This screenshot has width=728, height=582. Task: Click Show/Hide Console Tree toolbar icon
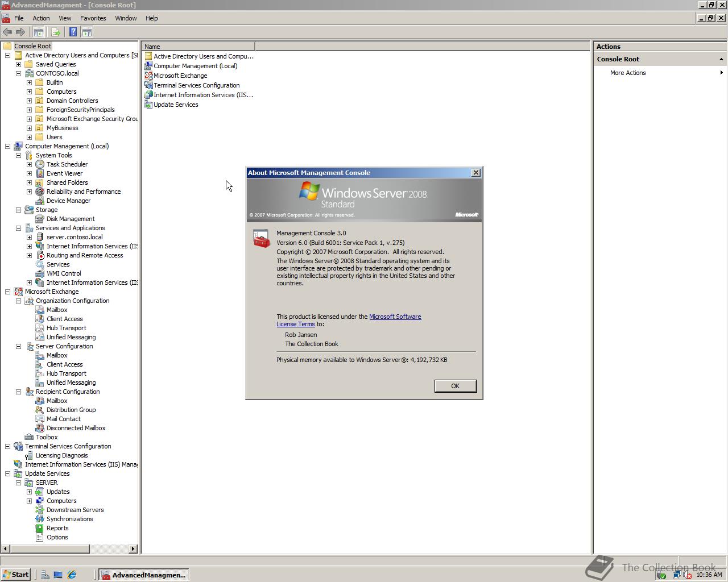tap(39, 32)
